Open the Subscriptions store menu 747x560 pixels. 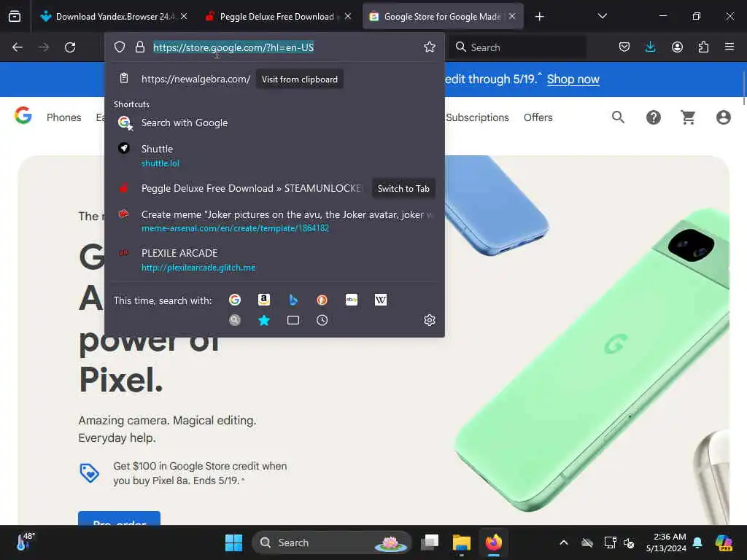[x=477, y=117]
